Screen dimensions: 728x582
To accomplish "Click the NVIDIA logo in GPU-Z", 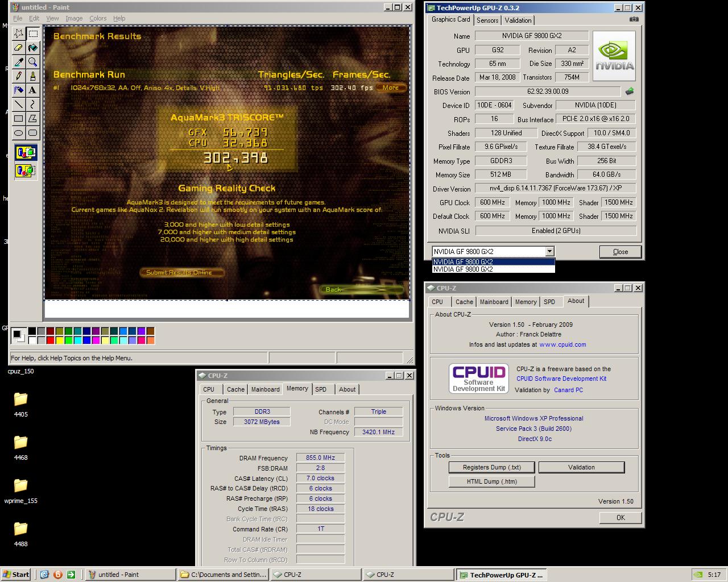I will (x=614, y=56).
